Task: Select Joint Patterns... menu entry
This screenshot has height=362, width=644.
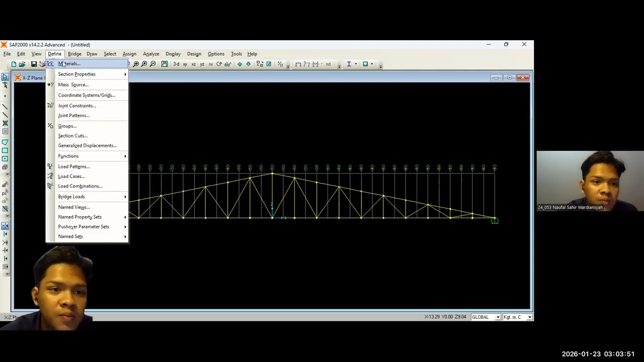Action: 87,116
